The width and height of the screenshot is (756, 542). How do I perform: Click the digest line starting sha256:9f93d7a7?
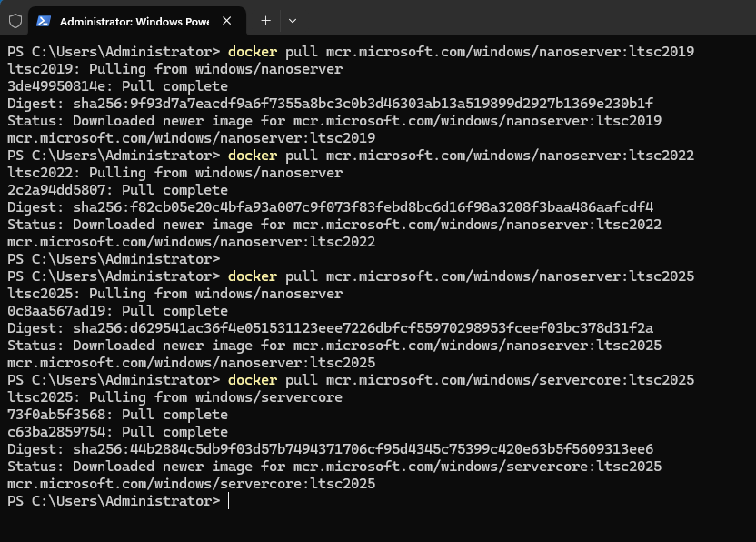330,104
